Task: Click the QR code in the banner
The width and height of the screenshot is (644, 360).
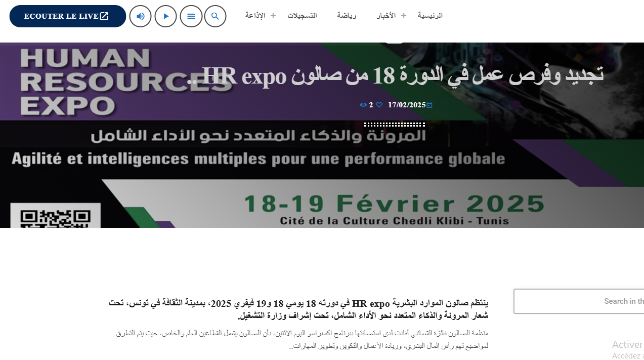Action: [56, 216]
